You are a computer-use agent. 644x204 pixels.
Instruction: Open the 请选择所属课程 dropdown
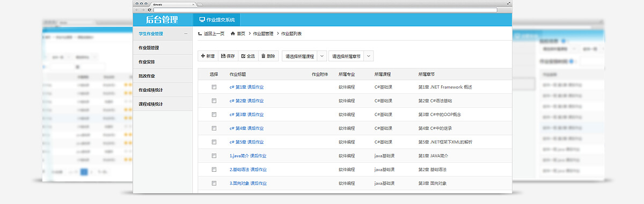[x=304, y=56]
